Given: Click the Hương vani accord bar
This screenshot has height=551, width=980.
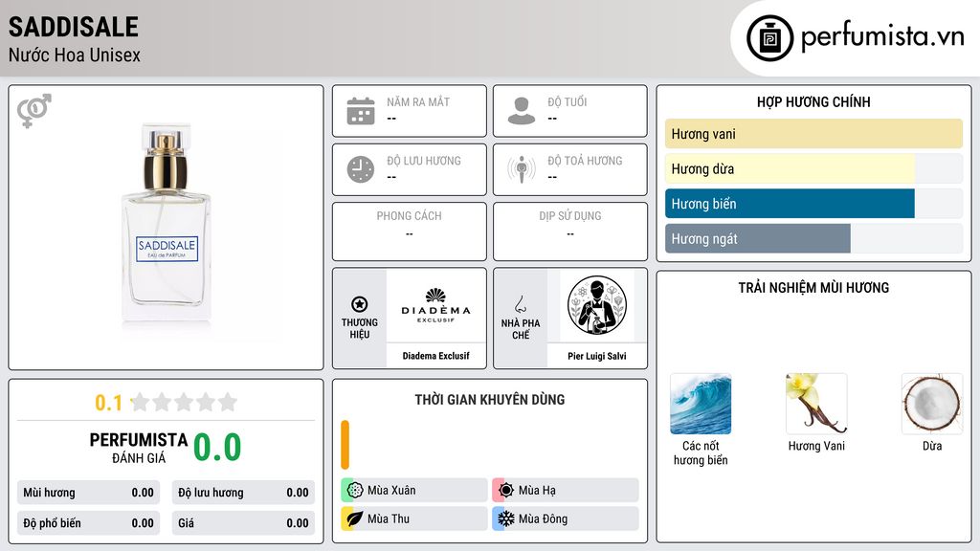Looking at the screenshot, I should click(813, 134).
